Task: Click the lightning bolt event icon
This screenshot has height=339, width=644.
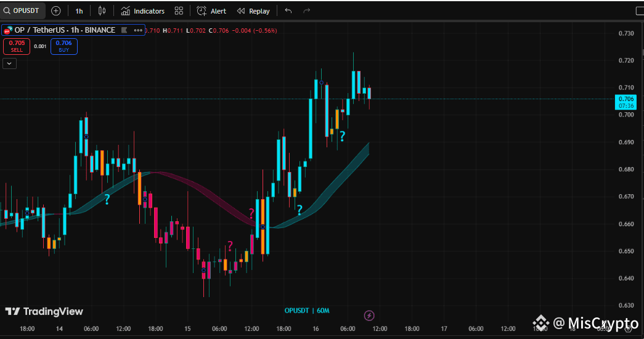Action: (369, 316)
